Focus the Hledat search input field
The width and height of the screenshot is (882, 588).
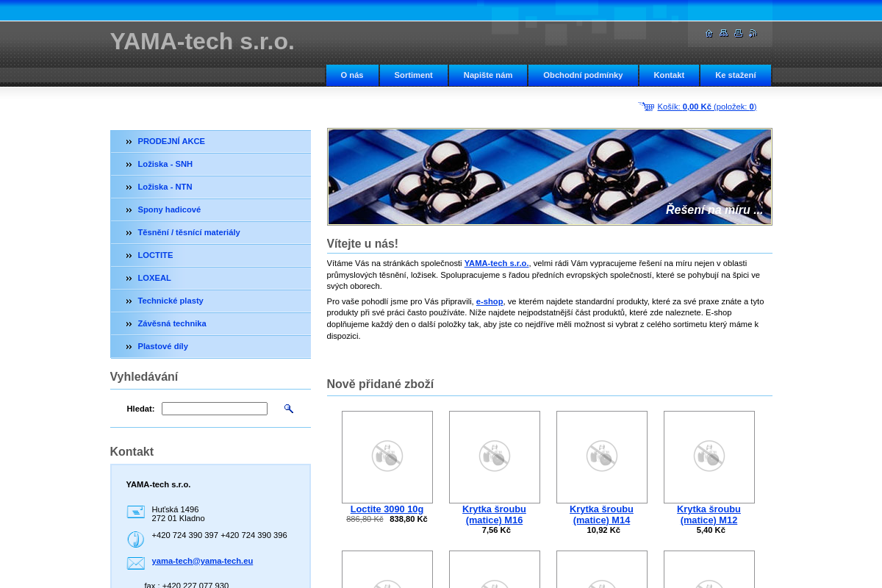tap(215, 409)
